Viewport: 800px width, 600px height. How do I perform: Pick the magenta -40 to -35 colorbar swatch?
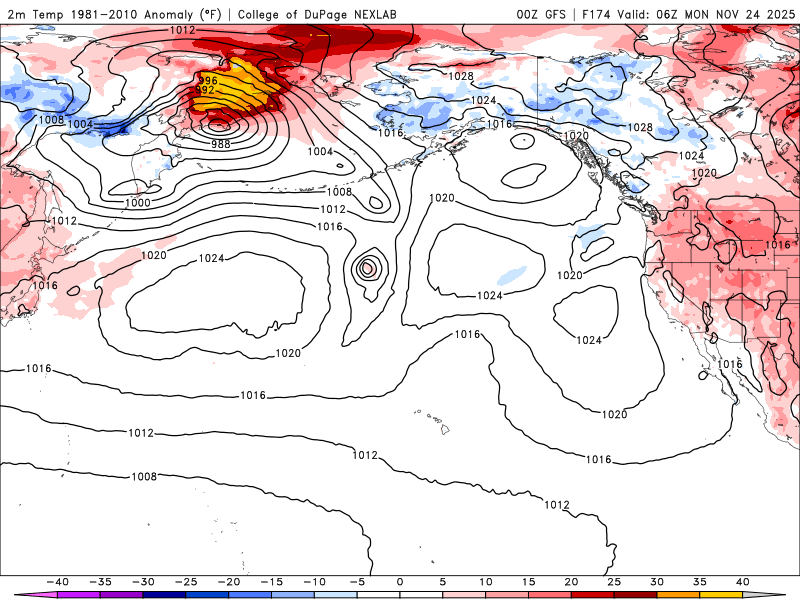coord(79,596)
